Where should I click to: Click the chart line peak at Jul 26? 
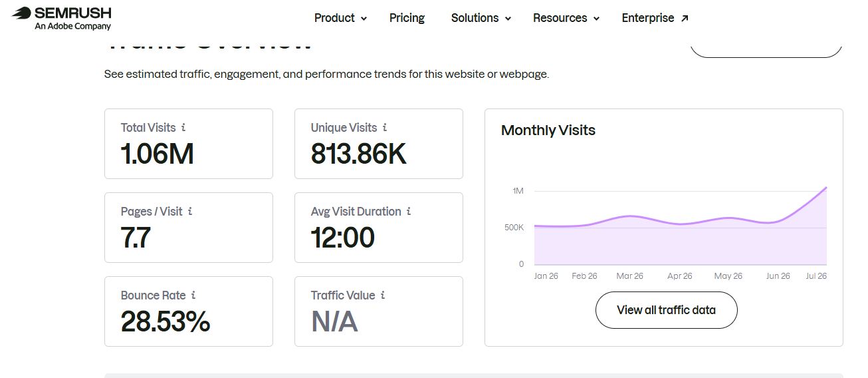tap(826, 188)
